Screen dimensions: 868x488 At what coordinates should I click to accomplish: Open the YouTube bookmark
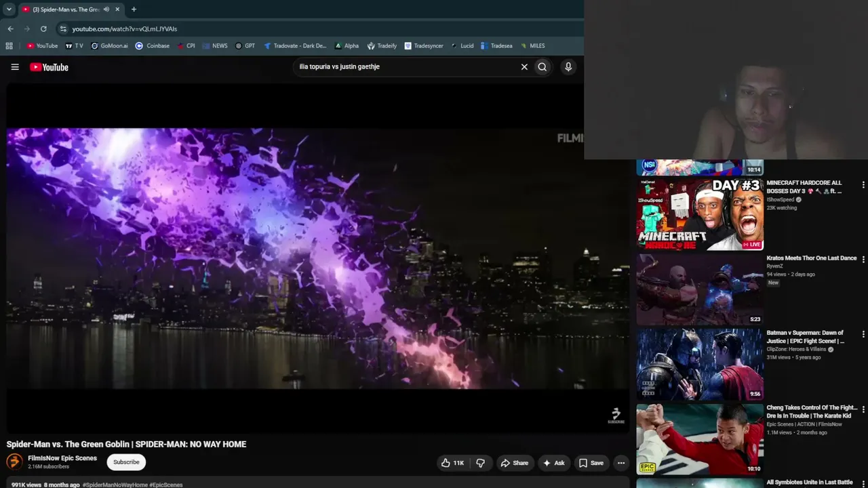pyautogui.click(x=42, y=46)
